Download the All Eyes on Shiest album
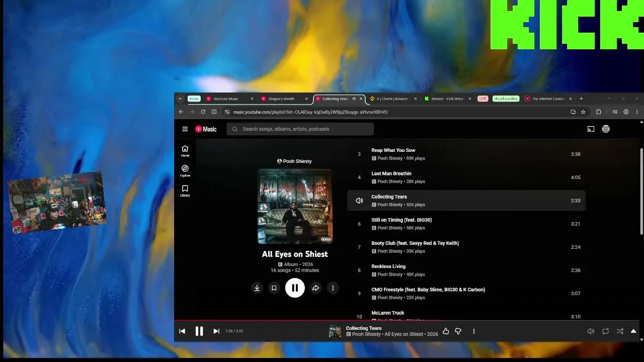Screen dimensions: 644x362 [257, 288]
